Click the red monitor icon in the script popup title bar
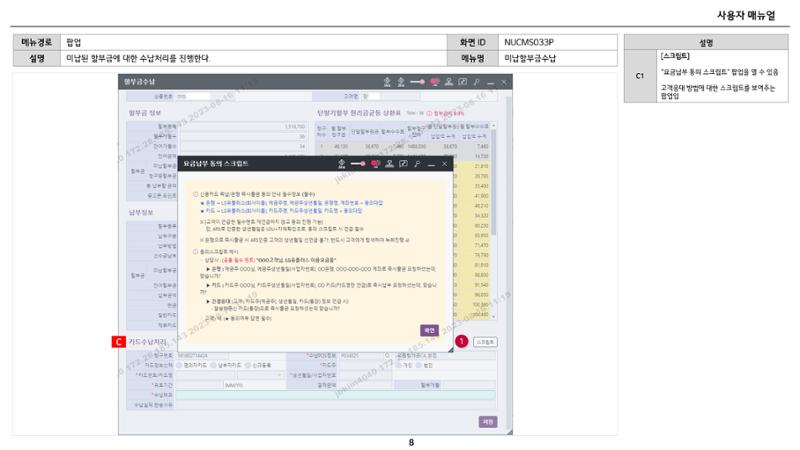 [x=376, y=164]
